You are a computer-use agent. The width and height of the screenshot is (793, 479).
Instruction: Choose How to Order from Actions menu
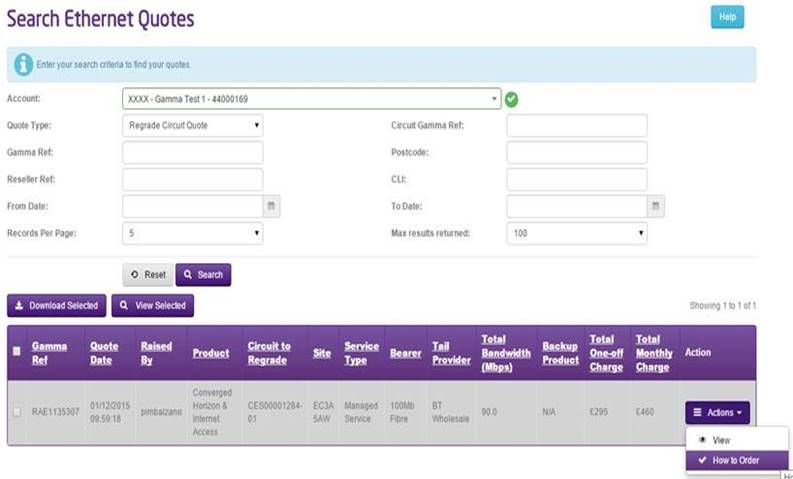(x=737, y=460)
